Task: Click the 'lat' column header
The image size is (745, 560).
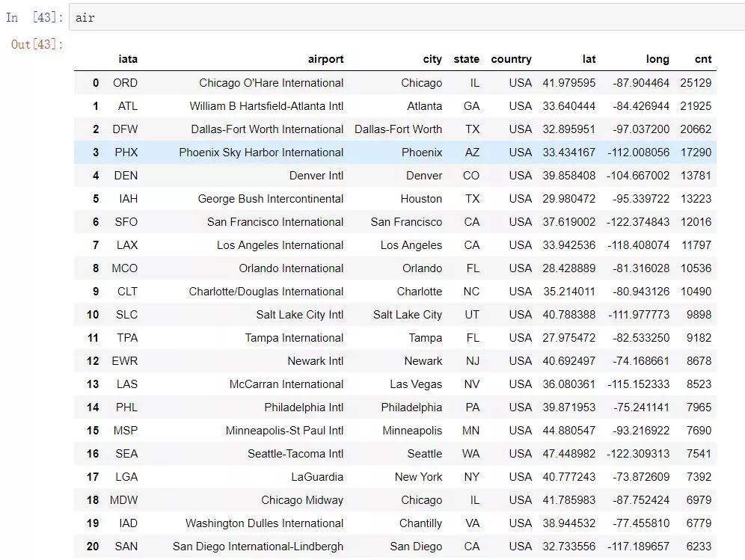Action: pyautogui.click(x=589, y=59)
